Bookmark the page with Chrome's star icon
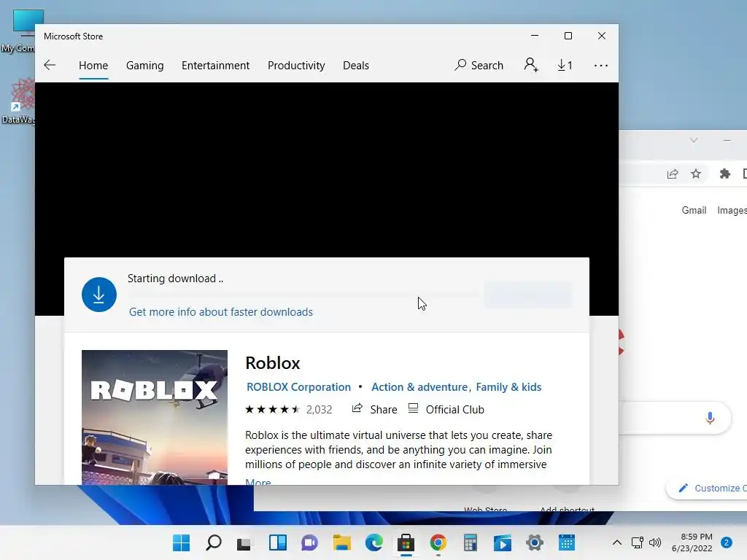The image size is (747, 560). click(696, 174)
